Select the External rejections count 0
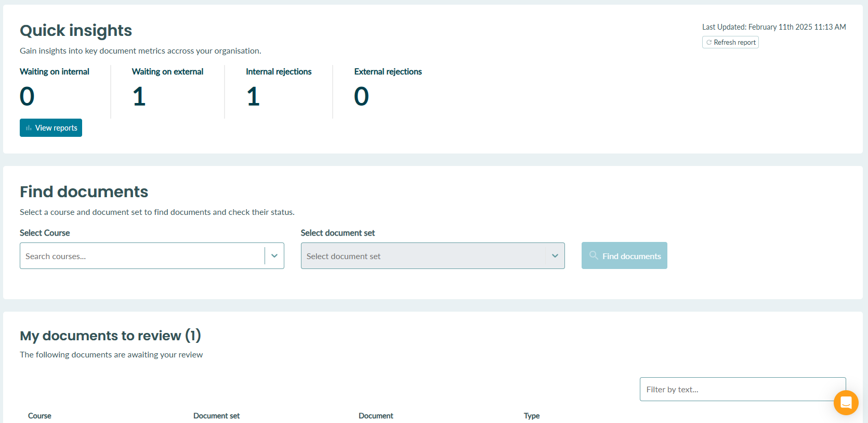The height and width of the screenshot is (423, 868). pos(361,97)
